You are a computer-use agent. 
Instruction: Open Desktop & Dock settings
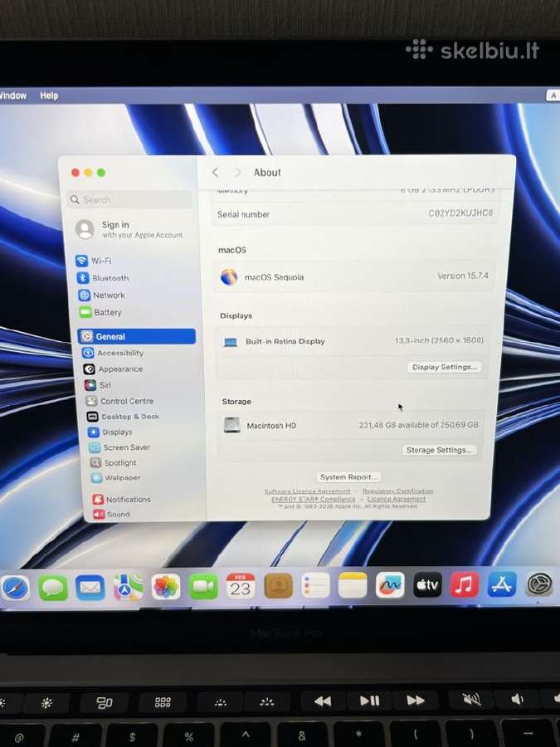coord(124,417)
